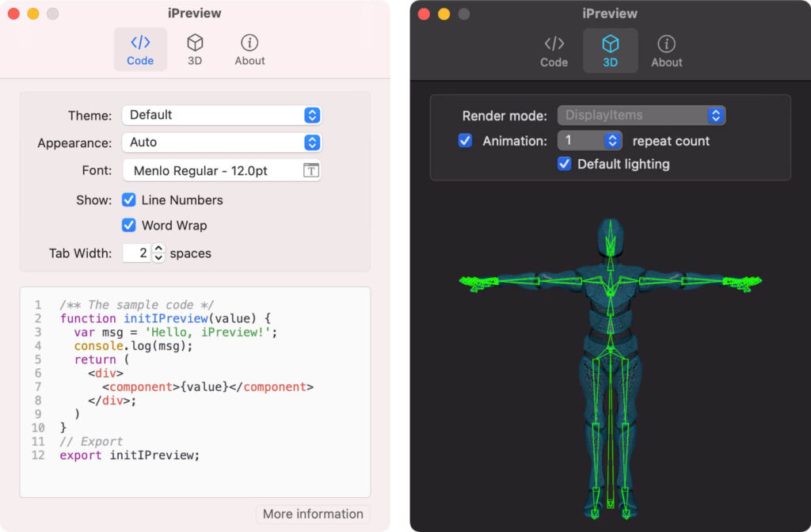
Task: Click the iPreview window title icon area
Action: pos(195,13)
